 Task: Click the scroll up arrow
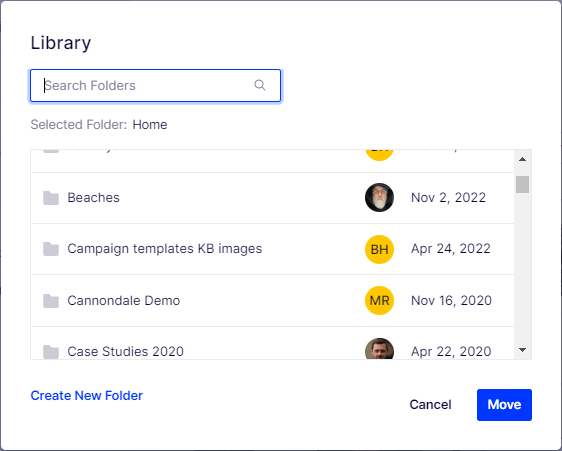point(523,159)
